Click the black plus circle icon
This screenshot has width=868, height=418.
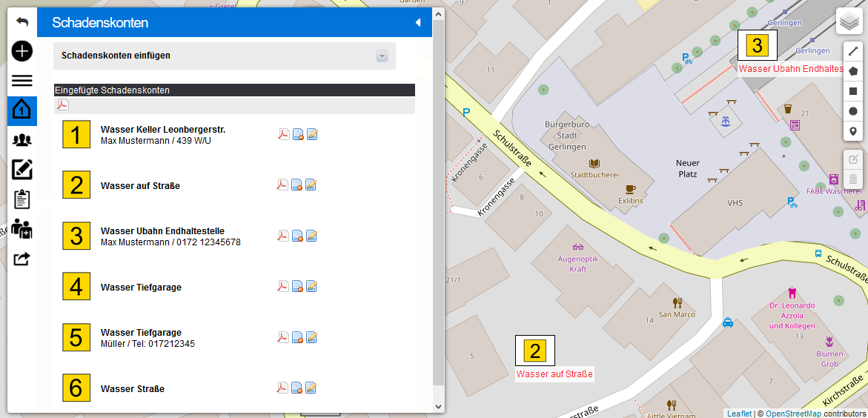[21, 51]
